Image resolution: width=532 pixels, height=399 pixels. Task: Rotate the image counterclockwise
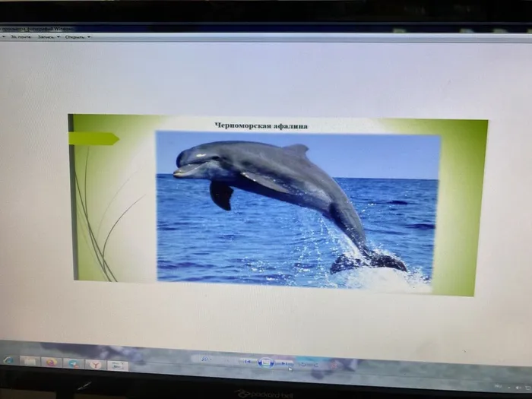(302, 364)
